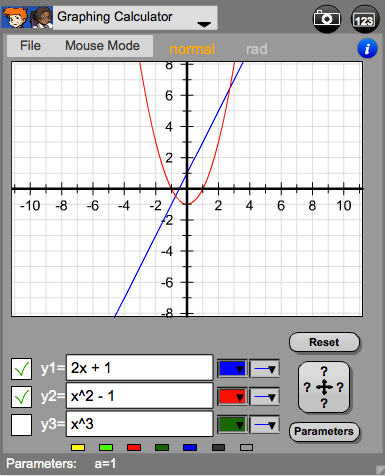
Task: Click the a=1 parameter text
Action: [105, 464]
